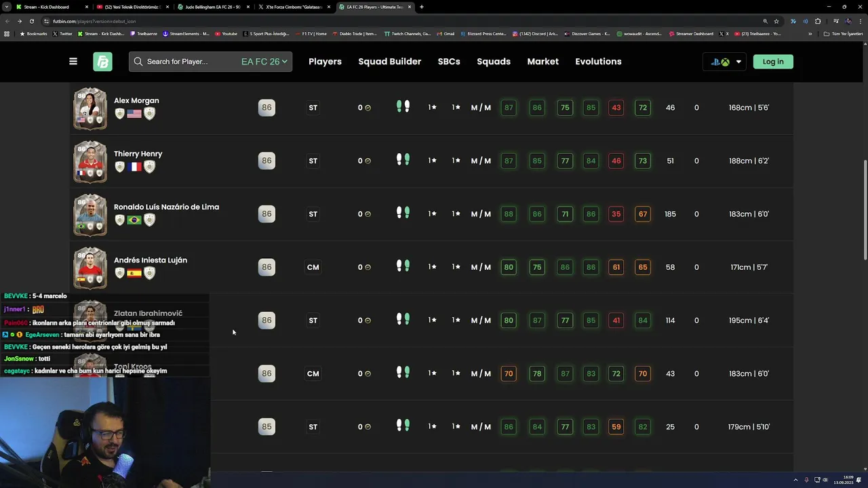Screen dimensions: 868x488
Task: Reload the page with refresh icon
Action: (x=31, y=21)
